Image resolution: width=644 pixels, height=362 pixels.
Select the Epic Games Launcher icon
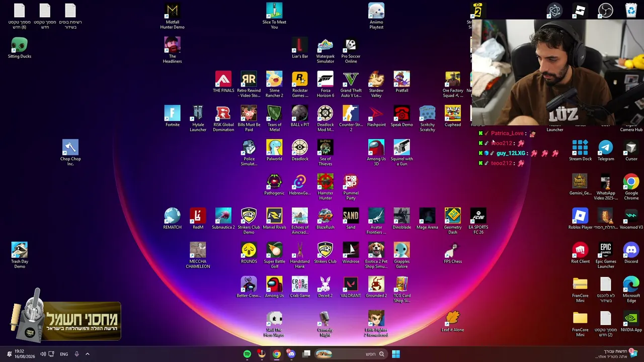606,255
